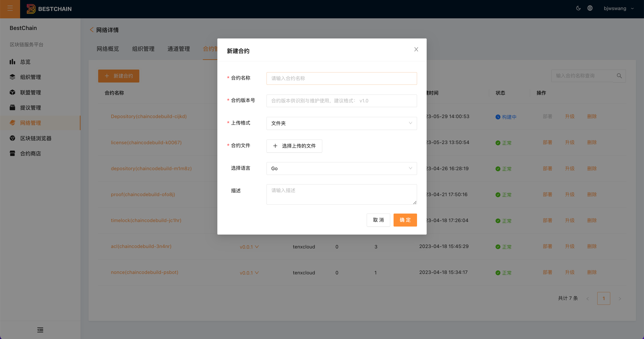Open the language globe icon
Viewport: 644px width, 339px height.
590,8
